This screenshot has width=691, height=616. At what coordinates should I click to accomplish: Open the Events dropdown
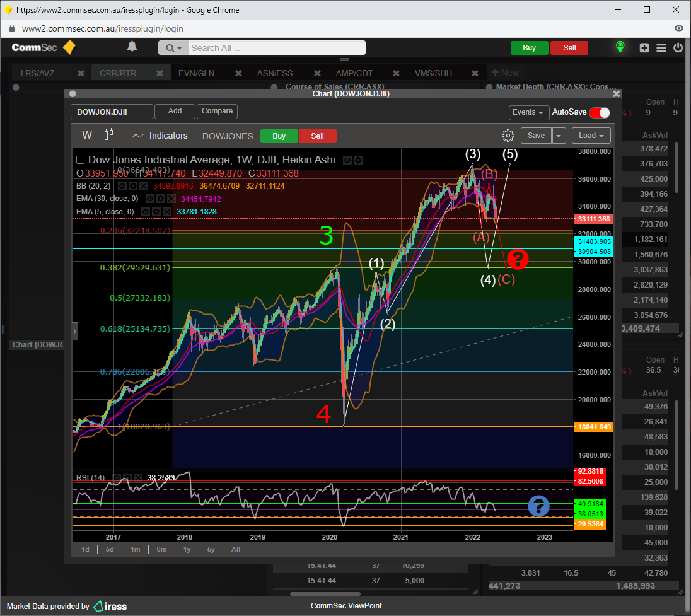pos(528,112)
